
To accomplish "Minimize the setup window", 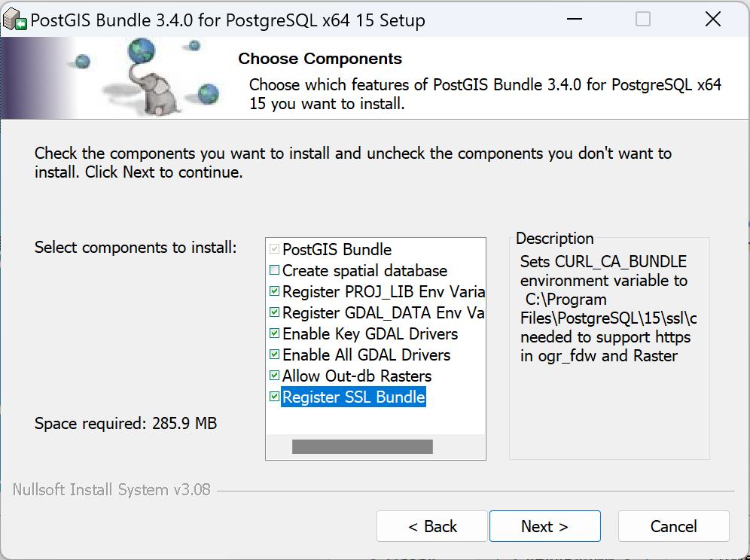I will point(574,20).
